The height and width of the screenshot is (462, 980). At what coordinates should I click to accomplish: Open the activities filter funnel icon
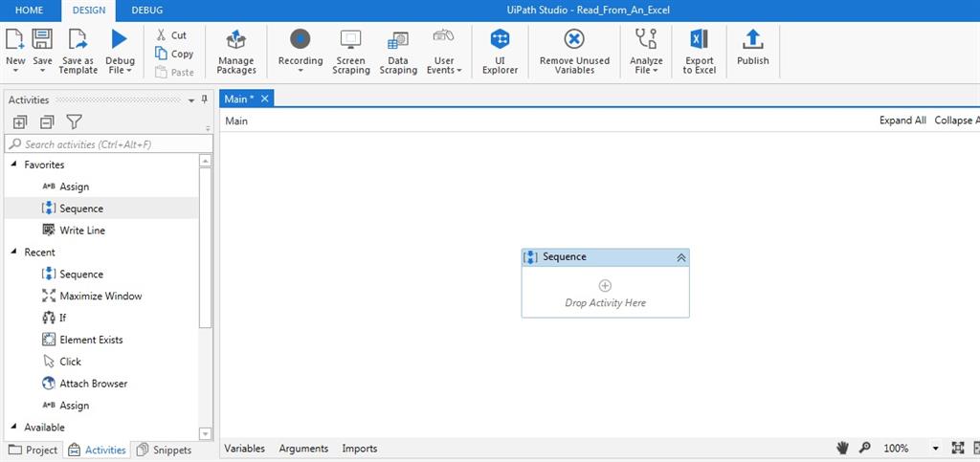(x=75, y=121)
